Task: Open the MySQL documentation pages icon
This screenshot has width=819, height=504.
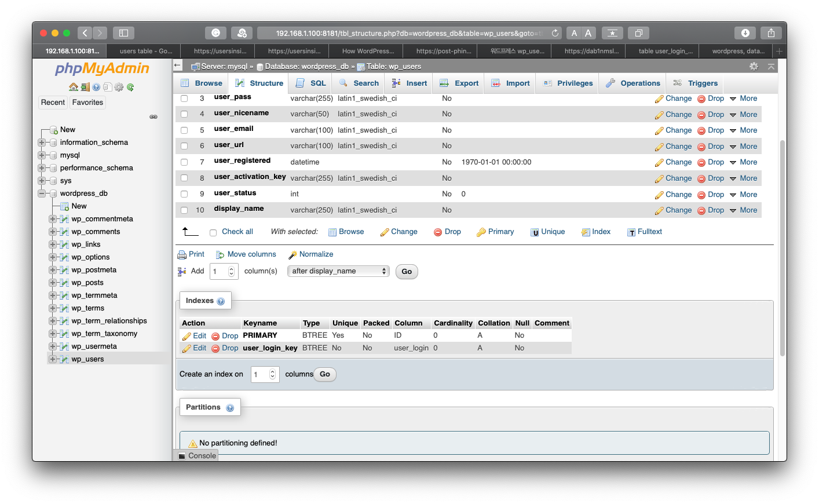Action: coord(107,87)
